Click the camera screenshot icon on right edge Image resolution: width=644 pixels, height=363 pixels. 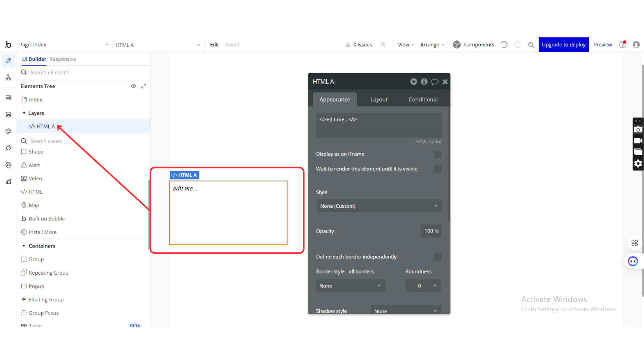pyautogui.click(x=638, y=130)
